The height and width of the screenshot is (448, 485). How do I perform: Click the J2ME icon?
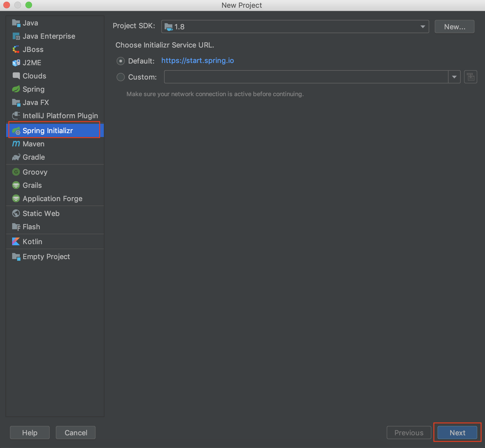tap(16, 63)
